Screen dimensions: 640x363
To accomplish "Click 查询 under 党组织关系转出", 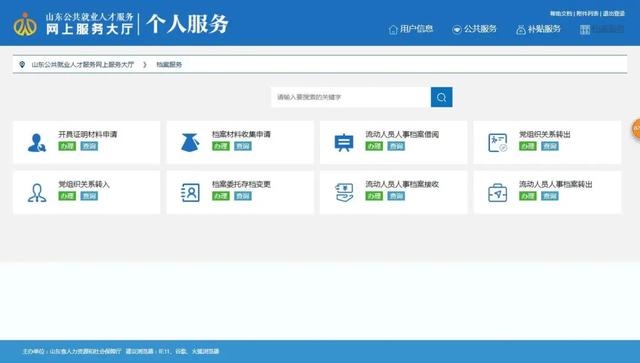I will [550, 146].
